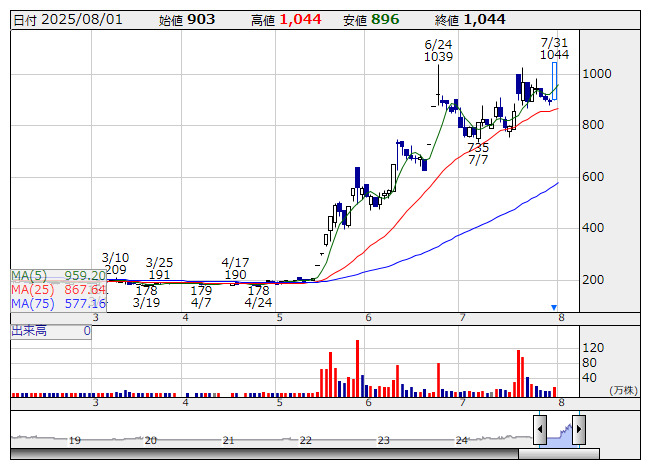This screenshot has height=470, width=653.
Task: Click the blue triangle date marker
Action: [x=554, y=306]
